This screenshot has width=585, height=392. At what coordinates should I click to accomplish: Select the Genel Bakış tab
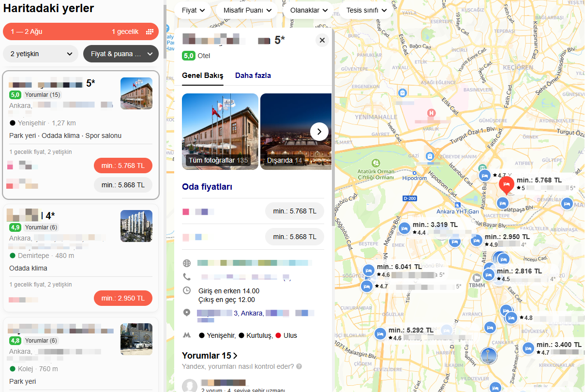click(202, 75)
